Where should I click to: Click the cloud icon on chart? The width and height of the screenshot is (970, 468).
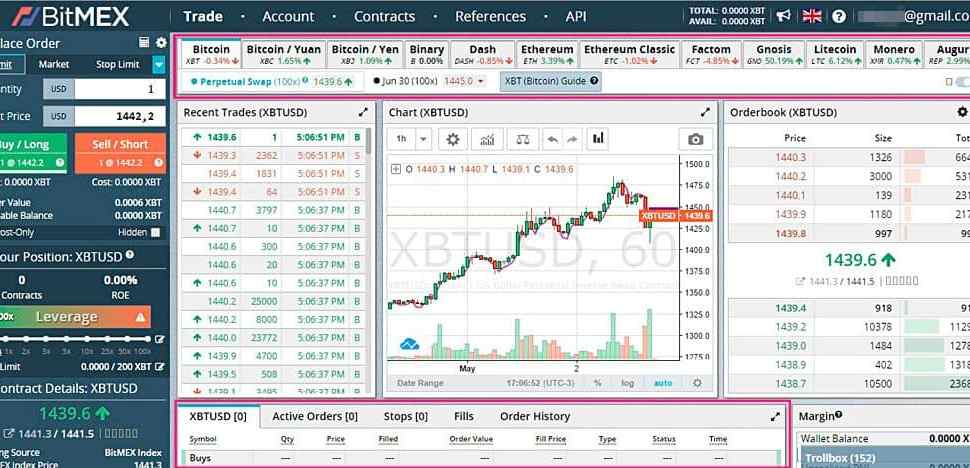click(410, 344)
